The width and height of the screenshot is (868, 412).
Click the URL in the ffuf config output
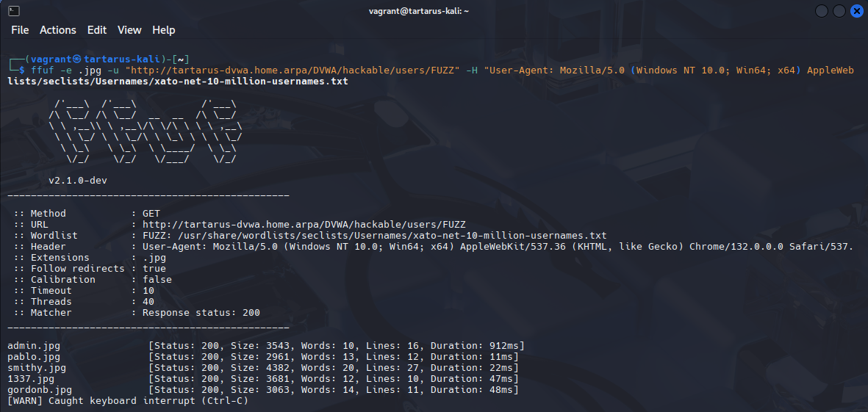(304, 225)
